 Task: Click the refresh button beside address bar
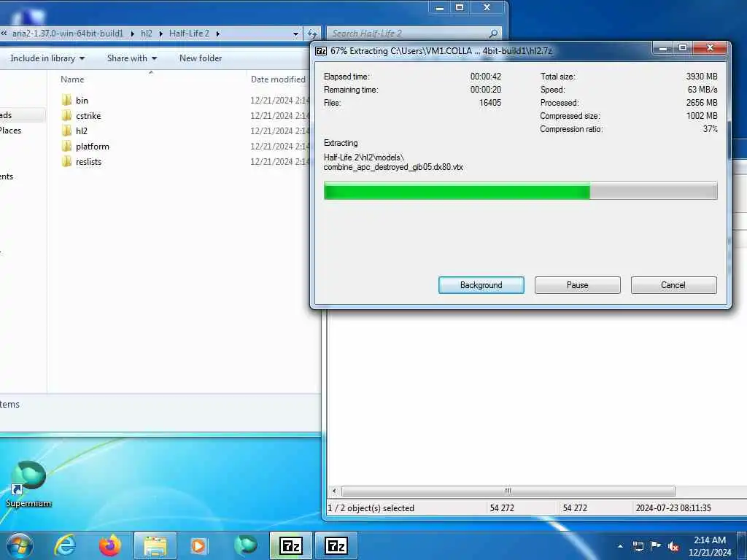coord(312,34)
